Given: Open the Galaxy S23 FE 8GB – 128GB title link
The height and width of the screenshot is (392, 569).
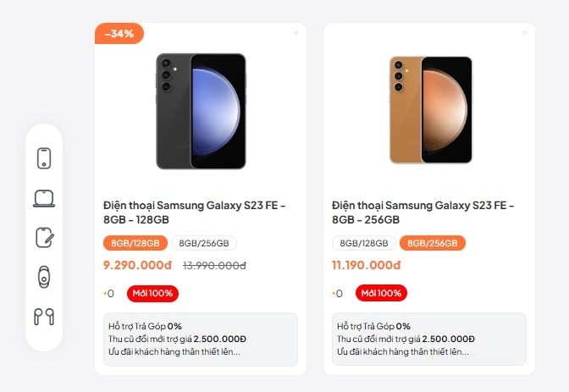Looking at the screenshot, I should (x=195, y=213).
